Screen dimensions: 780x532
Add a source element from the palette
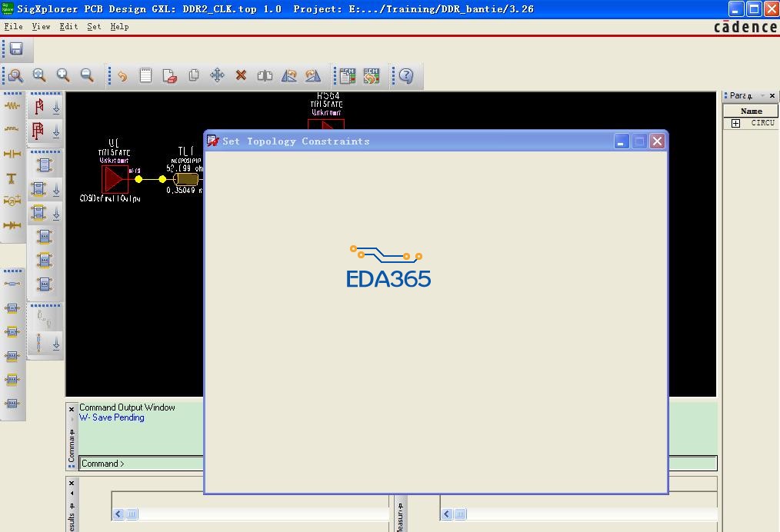click(x=12, y=201)
